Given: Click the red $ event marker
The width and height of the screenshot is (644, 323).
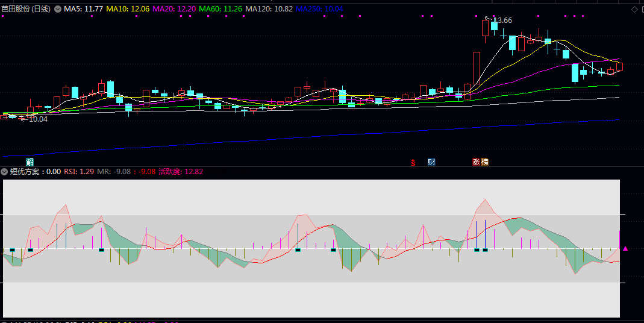Looking at the screenshot, I should (x=413, y=163).
